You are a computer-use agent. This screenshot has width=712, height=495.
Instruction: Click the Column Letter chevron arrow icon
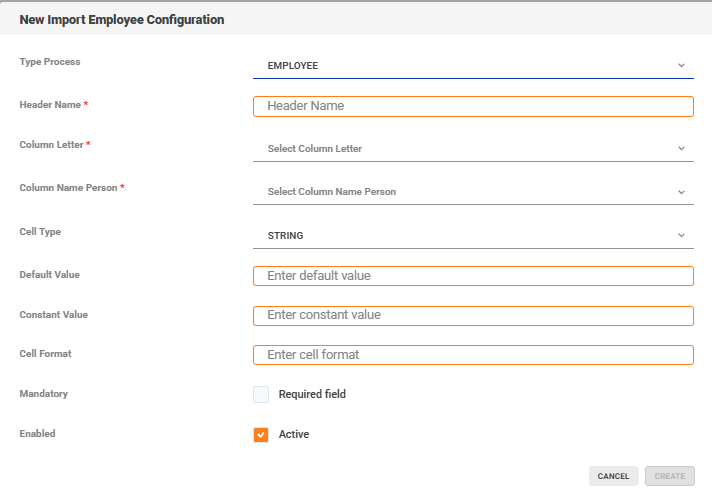coord(681,148)
